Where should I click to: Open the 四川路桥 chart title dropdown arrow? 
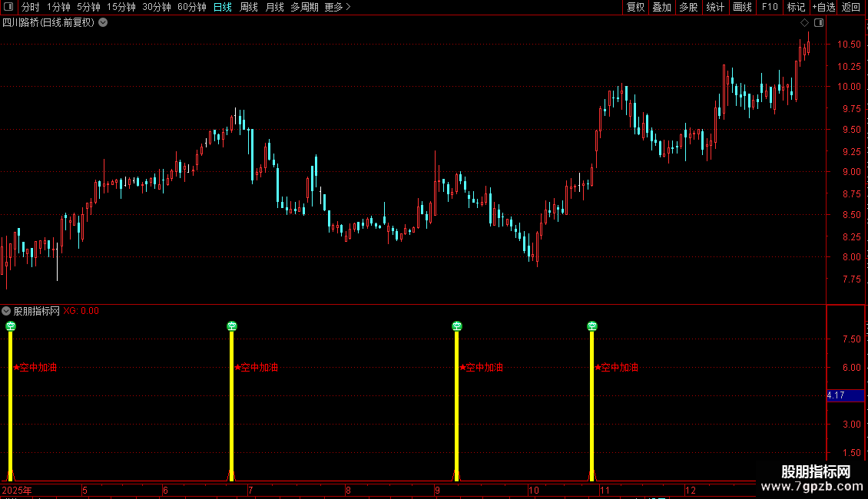click(103, 23)
